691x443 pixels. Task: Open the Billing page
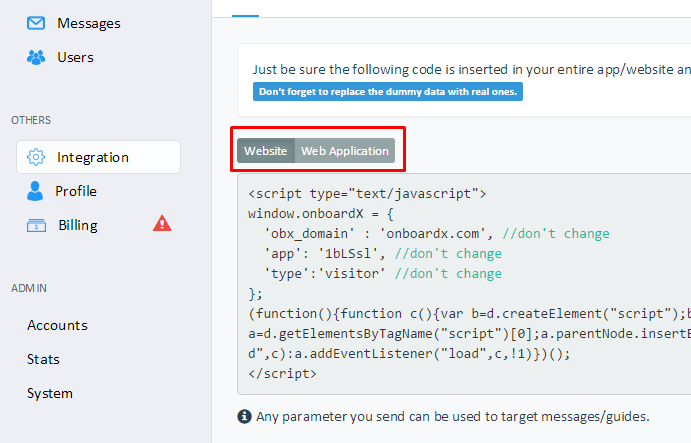78,225
